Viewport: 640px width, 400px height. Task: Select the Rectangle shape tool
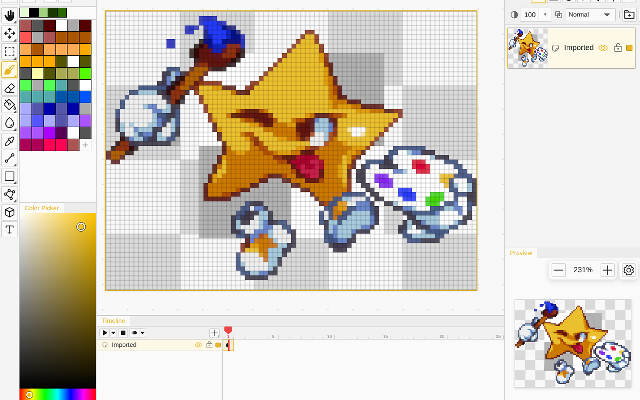click(9, 176)
